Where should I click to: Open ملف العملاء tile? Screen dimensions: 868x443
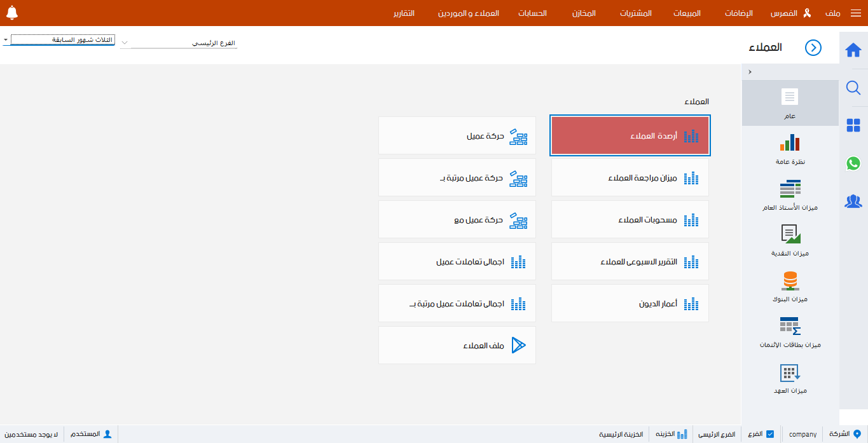coord(457,345)
